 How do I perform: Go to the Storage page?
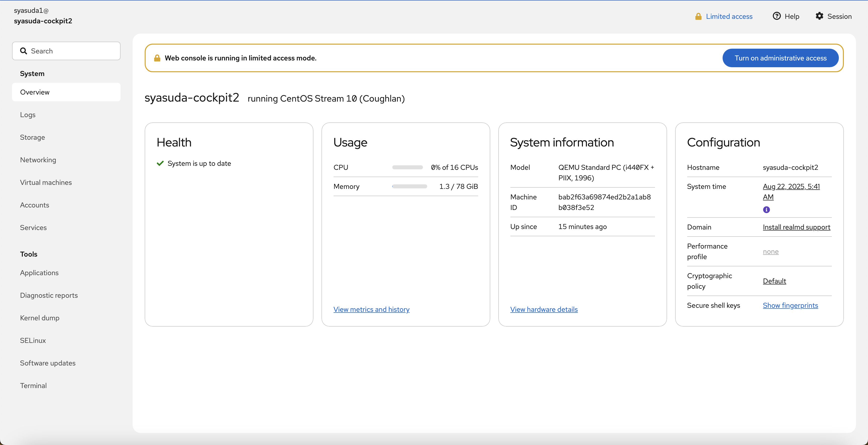[x=32, y=137]
